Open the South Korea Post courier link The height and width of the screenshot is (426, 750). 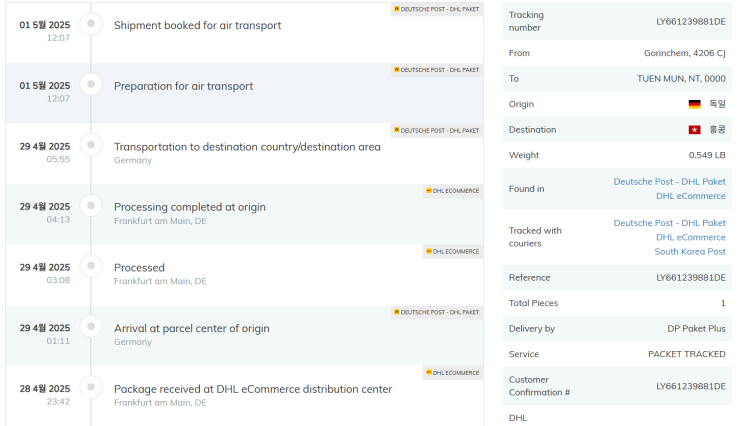690,251
